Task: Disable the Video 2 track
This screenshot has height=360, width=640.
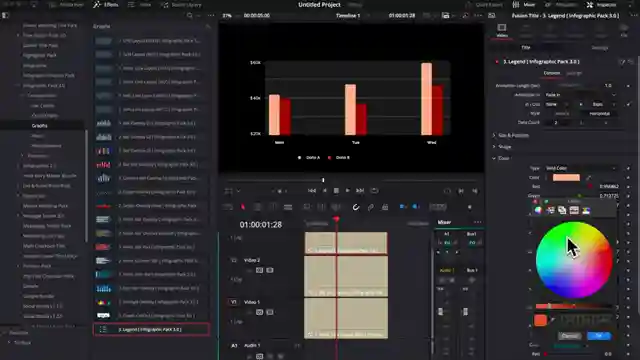Action: [270, 270]
